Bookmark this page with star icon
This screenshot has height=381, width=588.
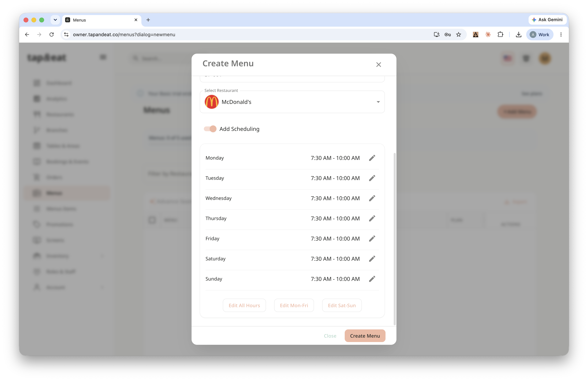pos(459,35)
